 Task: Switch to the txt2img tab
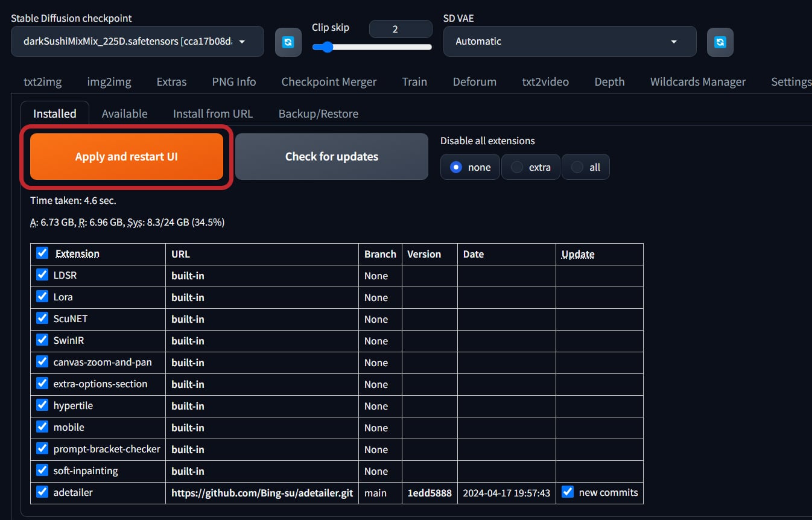pyautogui.click(x=42, y=81)
